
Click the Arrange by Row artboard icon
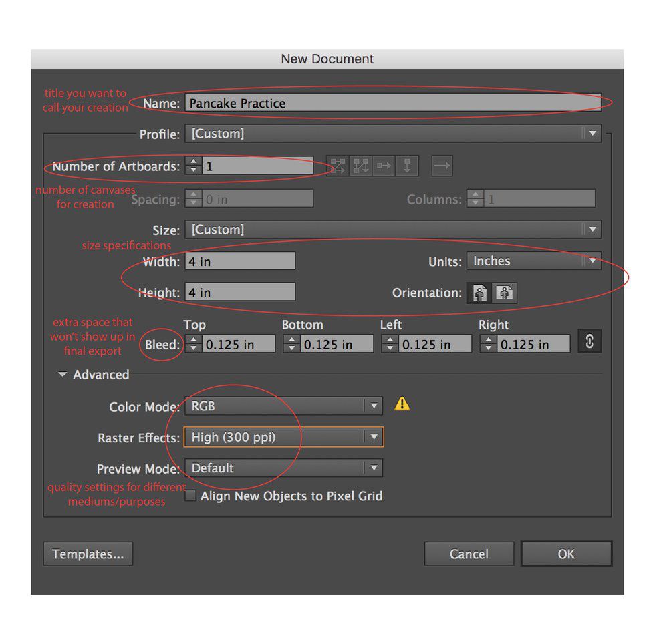click(x=384, y=166)
